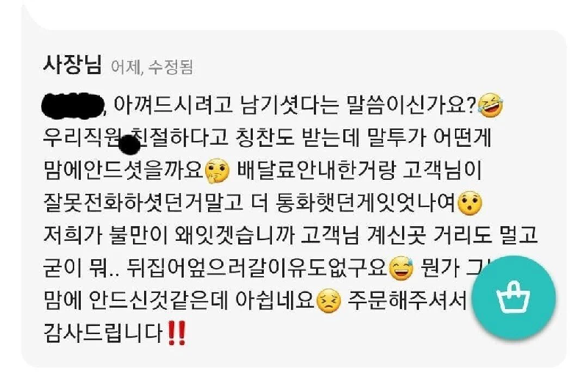Click the text 배달료안내한거랑 고객님이
588x373 pixels.
coord(359,170)
